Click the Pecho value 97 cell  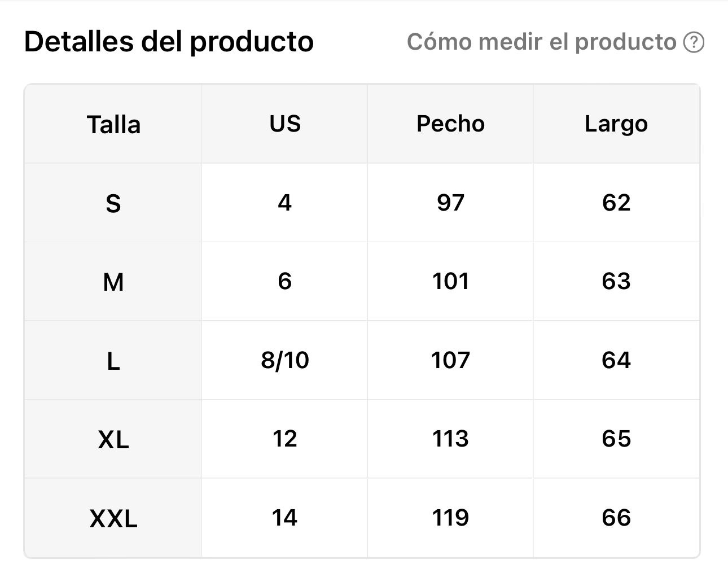point(450,203)
